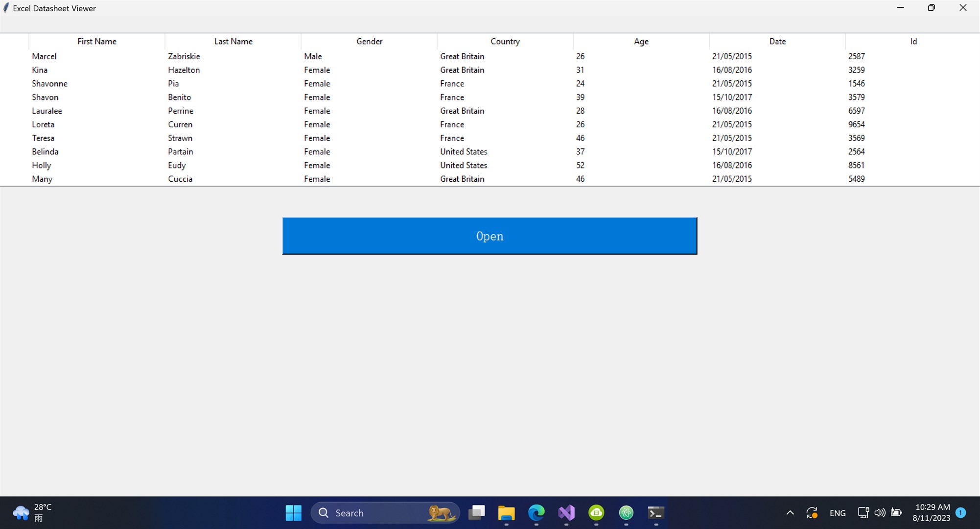This screenshot has height=529, width=980.
Task: Click the battery icon in the system tray
Action: tap(897, 513)
